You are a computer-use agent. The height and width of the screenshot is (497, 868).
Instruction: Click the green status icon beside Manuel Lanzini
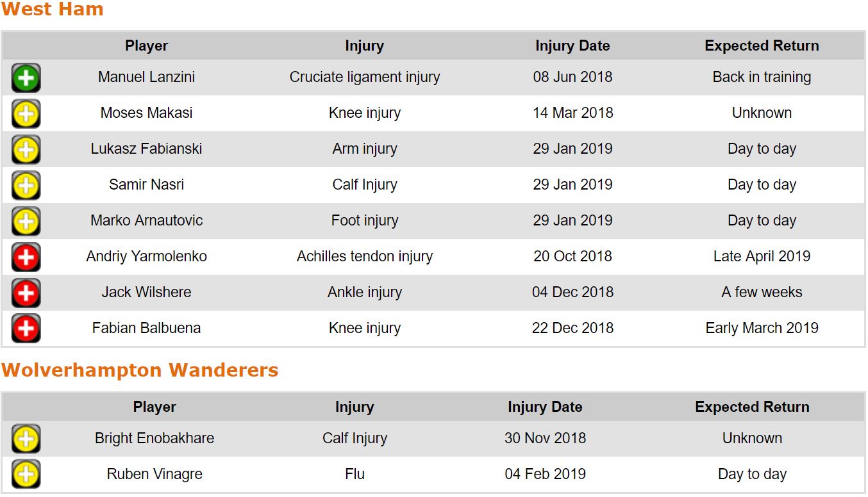26,78
